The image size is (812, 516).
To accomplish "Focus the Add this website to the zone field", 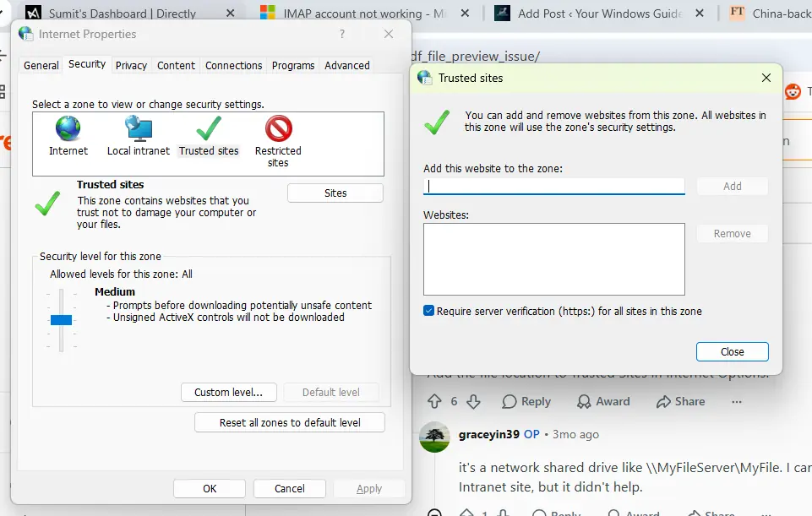I will click(x=554, y=187).
